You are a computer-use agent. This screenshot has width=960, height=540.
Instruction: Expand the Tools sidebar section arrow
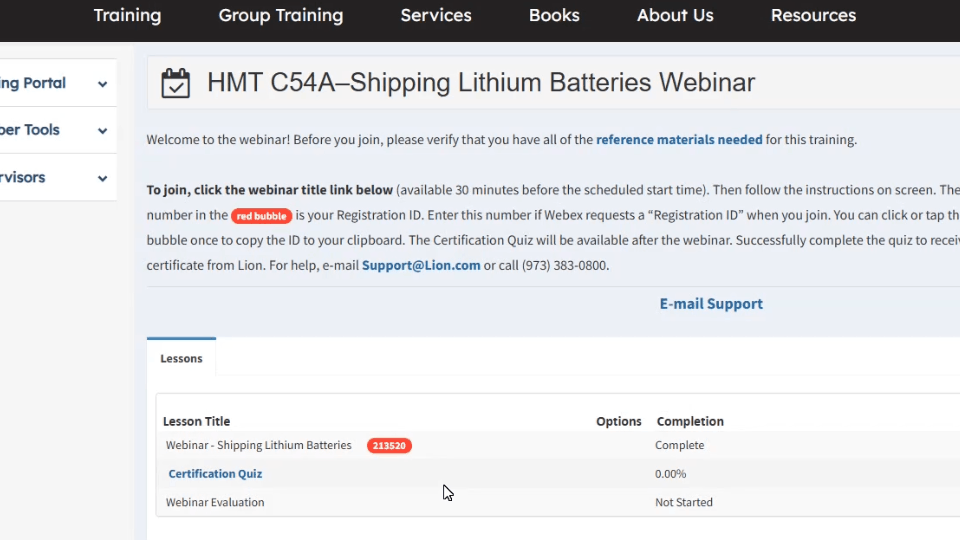[102, 131]
